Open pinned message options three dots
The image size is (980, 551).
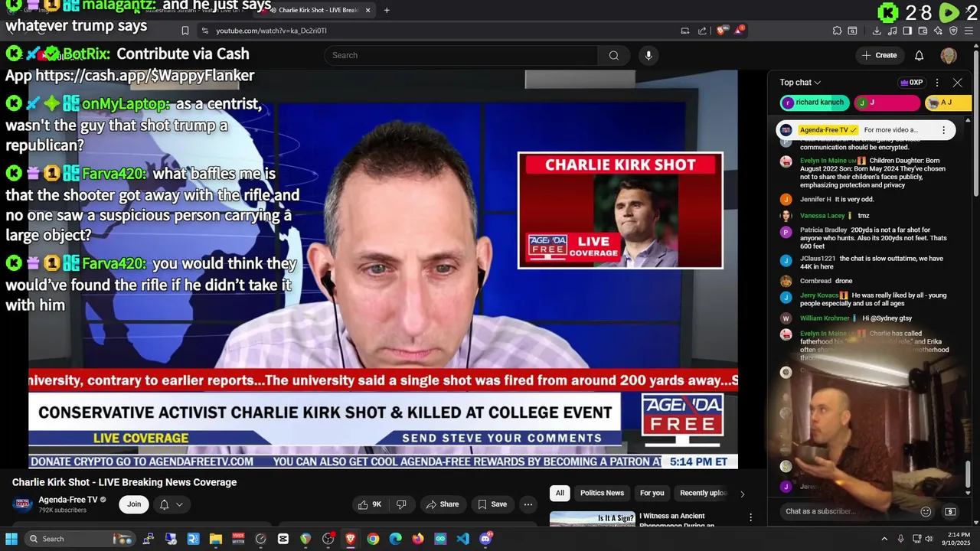pyautogui.click(x=943, y=130)
